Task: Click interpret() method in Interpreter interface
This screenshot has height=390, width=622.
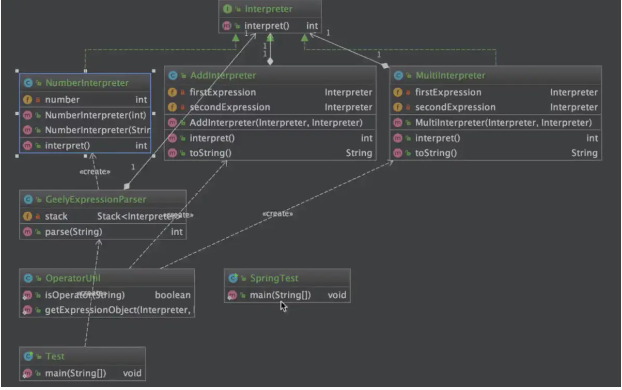Action: click(270, 26)
